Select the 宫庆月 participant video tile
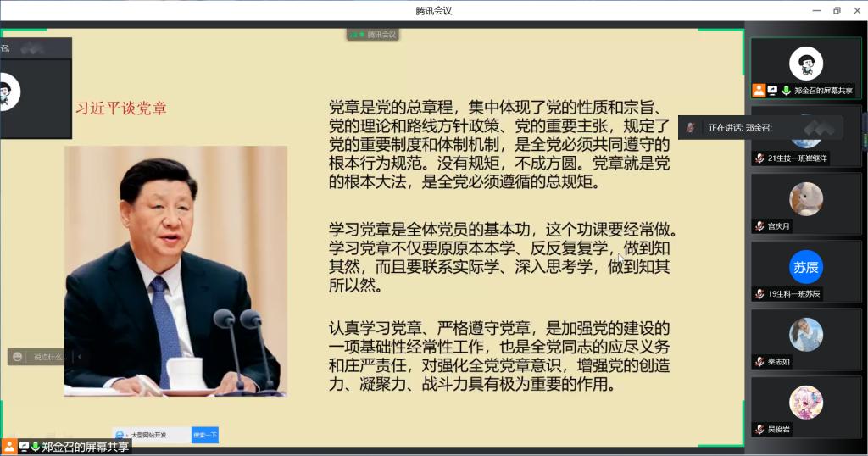The image size is (868, 456). pyautogui.click(x=805, y=203)
